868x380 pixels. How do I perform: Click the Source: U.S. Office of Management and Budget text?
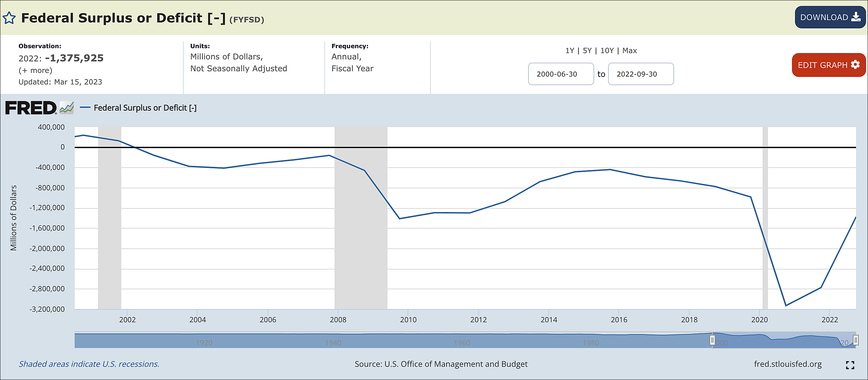[x=441, y=364]
